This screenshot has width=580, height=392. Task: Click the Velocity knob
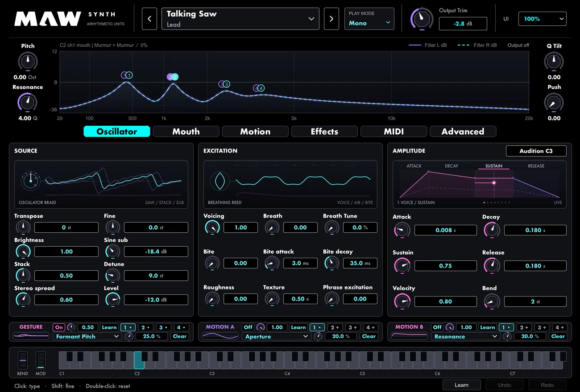tap(402, 301)
